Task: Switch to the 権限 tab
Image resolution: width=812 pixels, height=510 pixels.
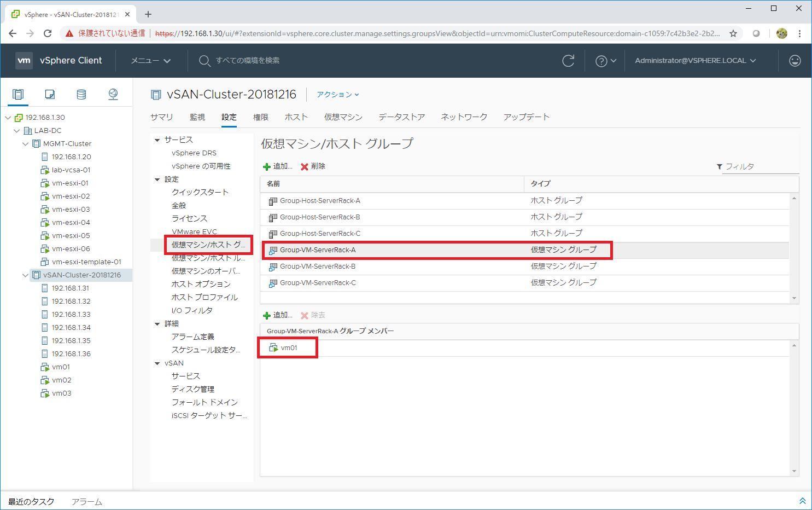Action: point(261,117)
